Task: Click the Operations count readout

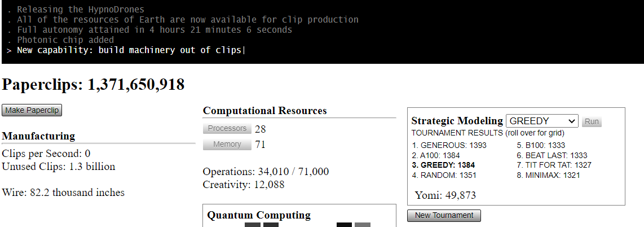Action: pyautogui.click(x=266, y=172)
